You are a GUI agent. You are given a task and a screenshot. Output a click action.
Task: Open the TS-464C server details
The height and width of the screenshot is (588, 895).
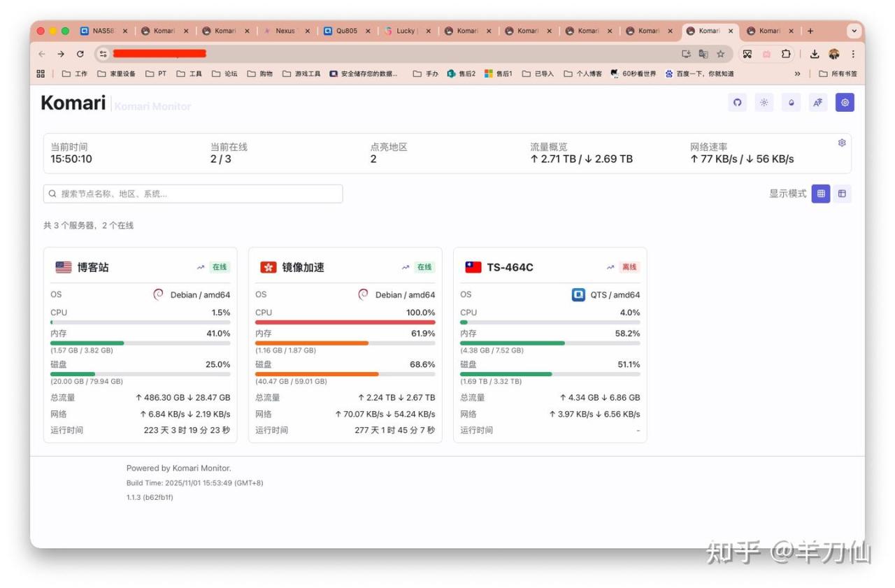(x=510, y=267)
